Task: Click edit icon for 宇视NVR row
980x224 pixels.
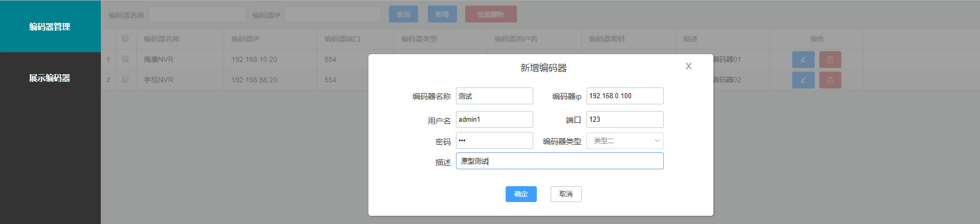Action: tap(803, 80)
